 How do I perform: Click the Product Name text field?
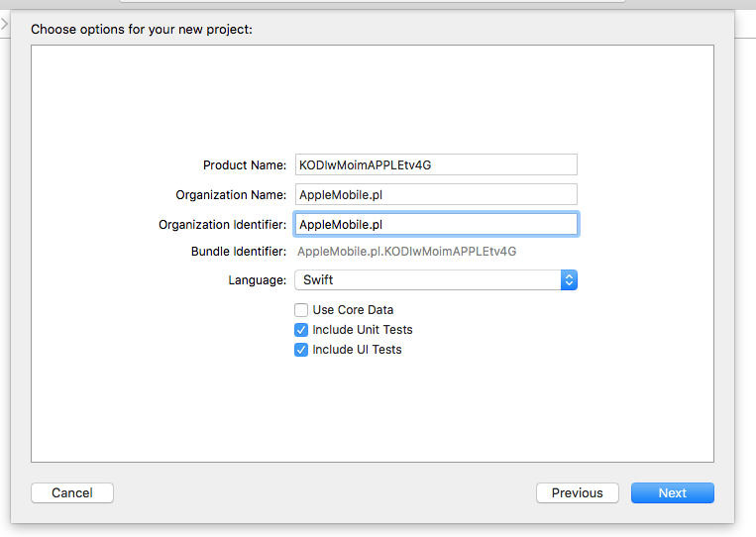point(435,164)
